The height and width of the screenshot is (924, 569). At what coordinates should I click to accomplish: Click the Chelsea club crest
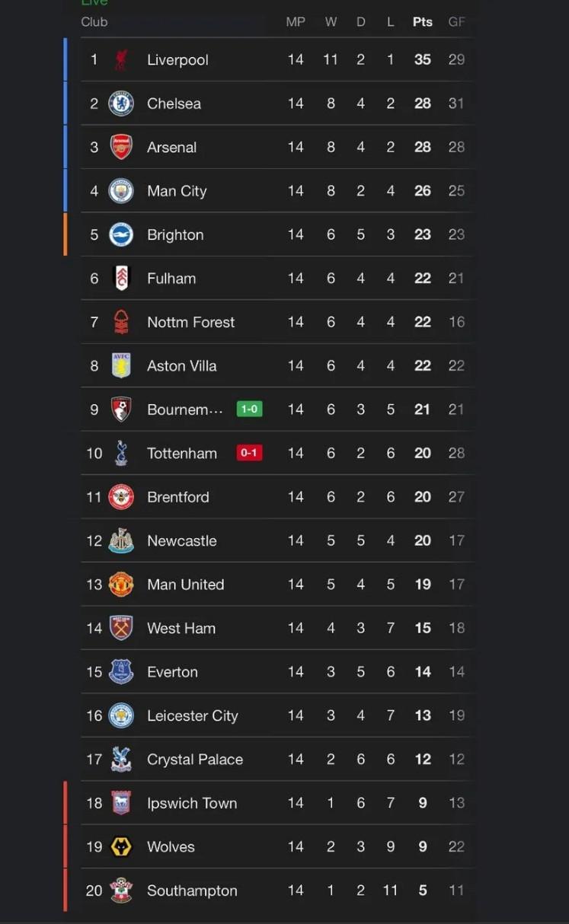(121, 104)
